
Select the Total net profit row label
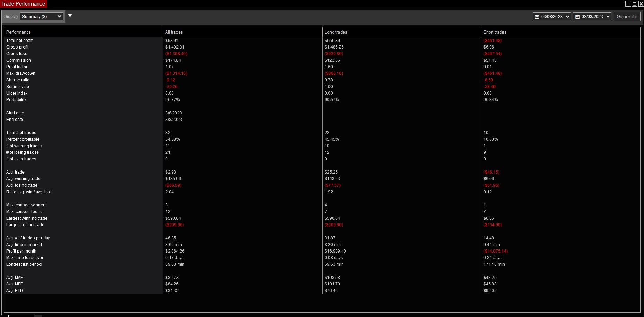19,41
